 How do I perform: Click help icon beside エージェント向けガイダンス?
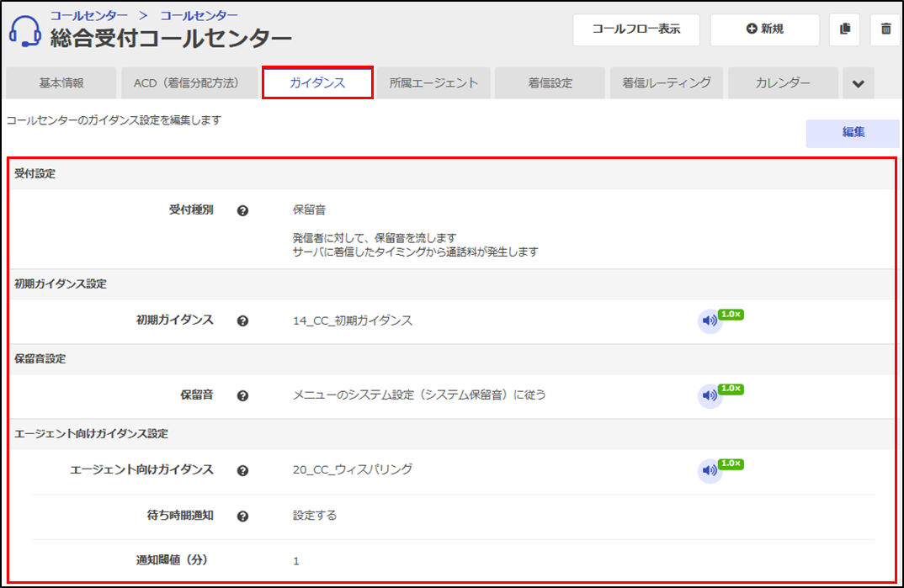click(x=242, y=471)
